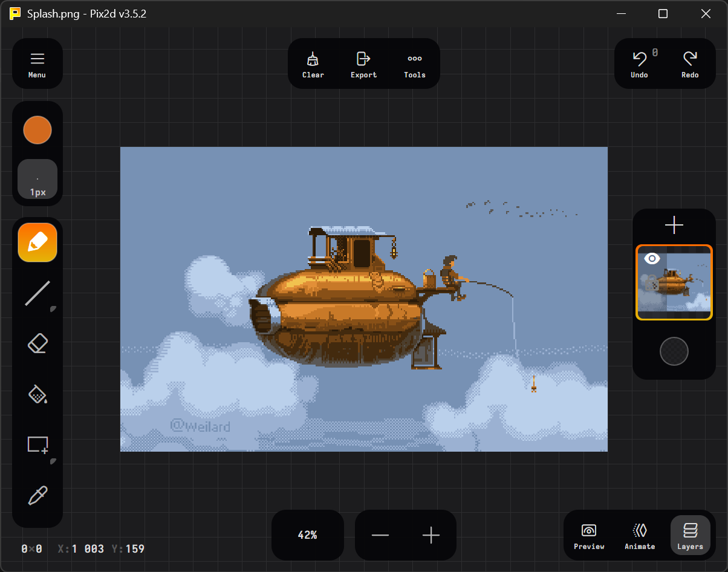Zoom in with the plus button
The image size is (728, 572).
coord(431,535)
